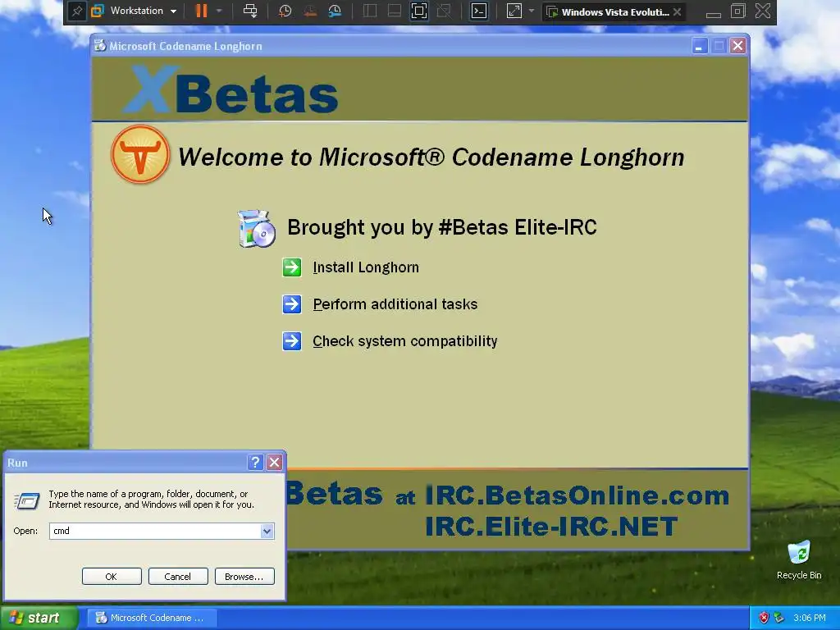This screenshot has width=840, height=630.
Task: Click the stretch guest display icon
Action: pos(514,11)
